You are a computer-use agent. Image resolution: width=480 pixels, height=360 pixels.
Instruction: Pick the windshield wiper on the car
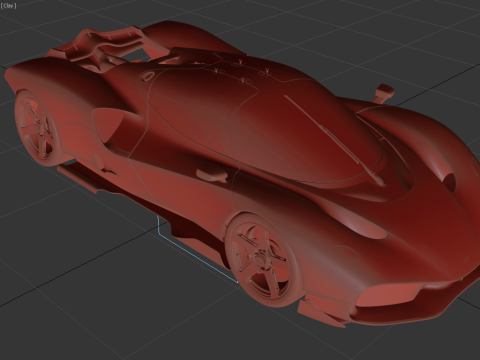pos(335,140)
